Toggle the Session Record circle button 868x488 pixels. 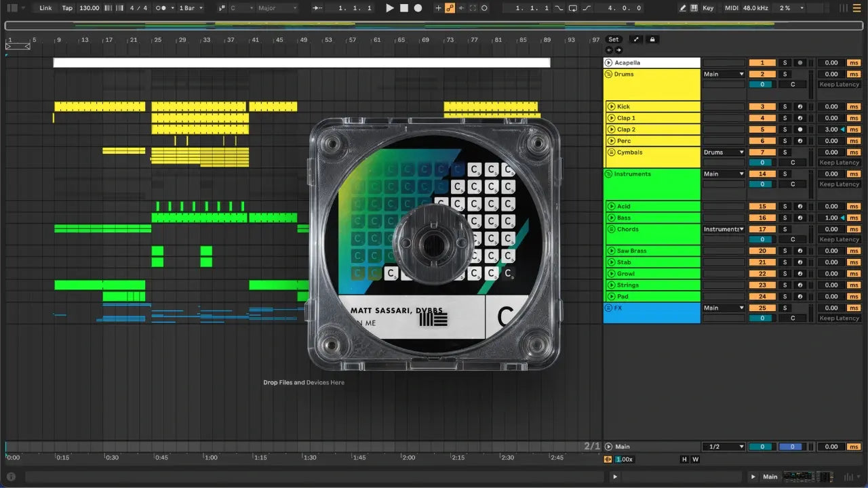point(484,8)
